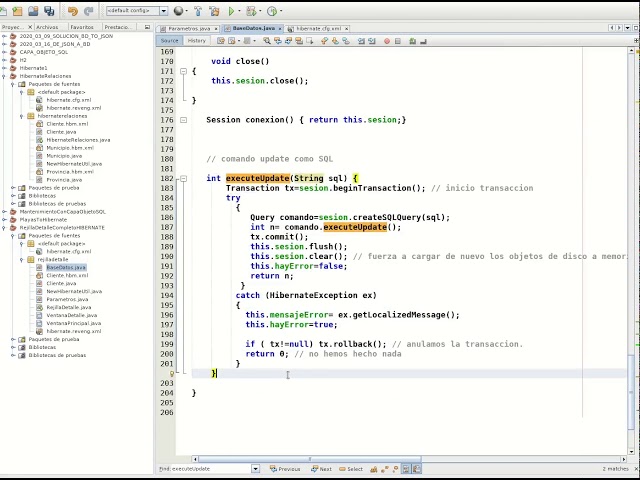
Task: Close the Parametros.java tab
Action: 216,29
